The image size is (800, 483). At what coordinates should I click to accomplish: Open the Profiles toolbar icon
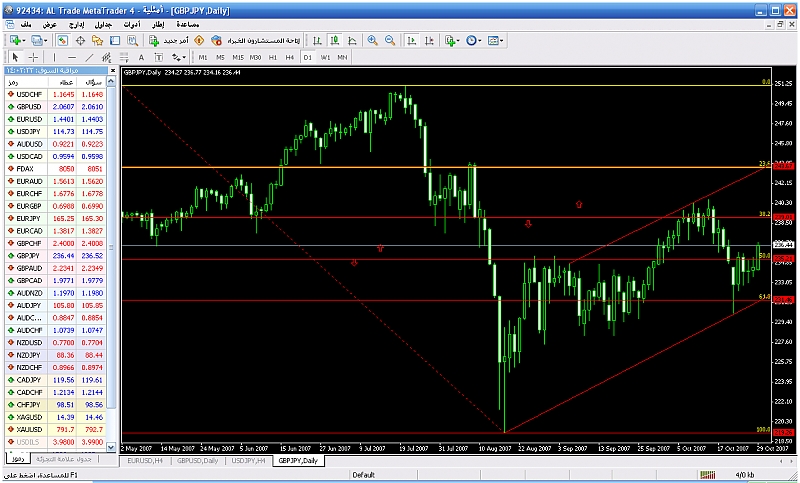36,40
